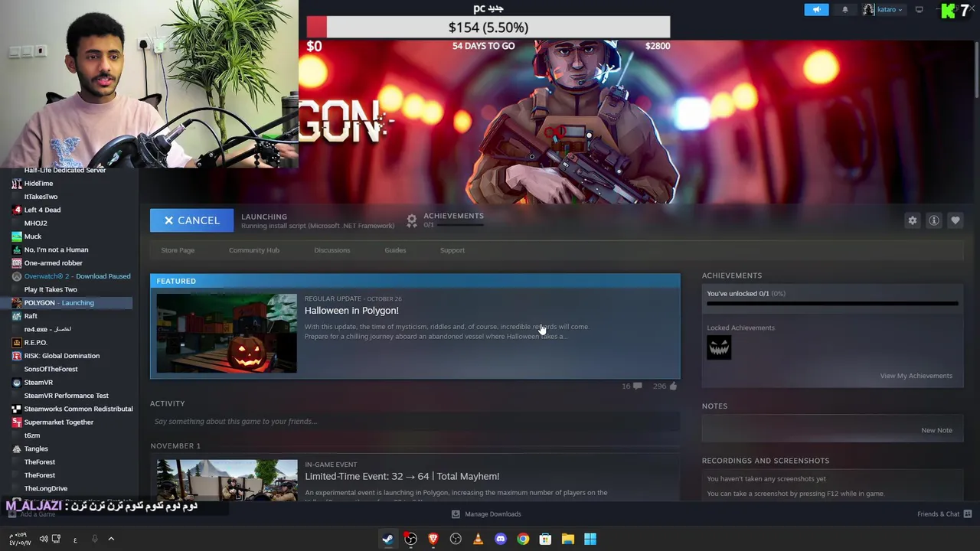Select RISK: Global Domination
The height and width of the screenshot is (551, 980).
(61, 356)
